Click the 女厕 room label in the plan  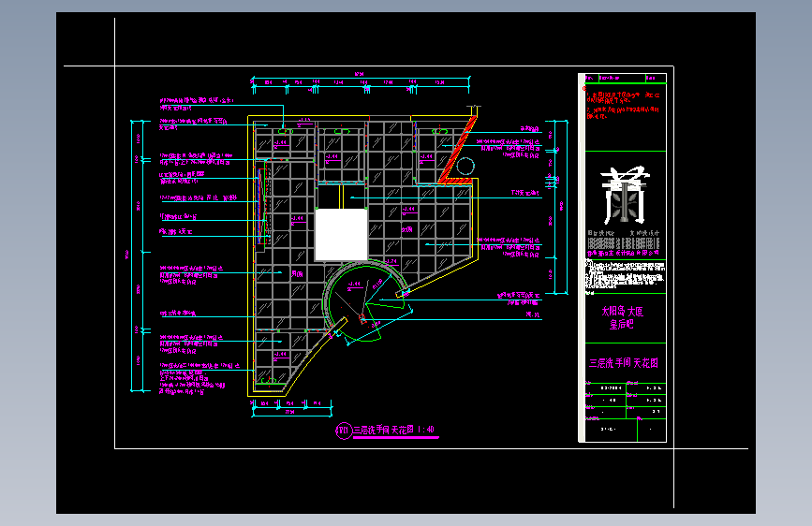407,229
